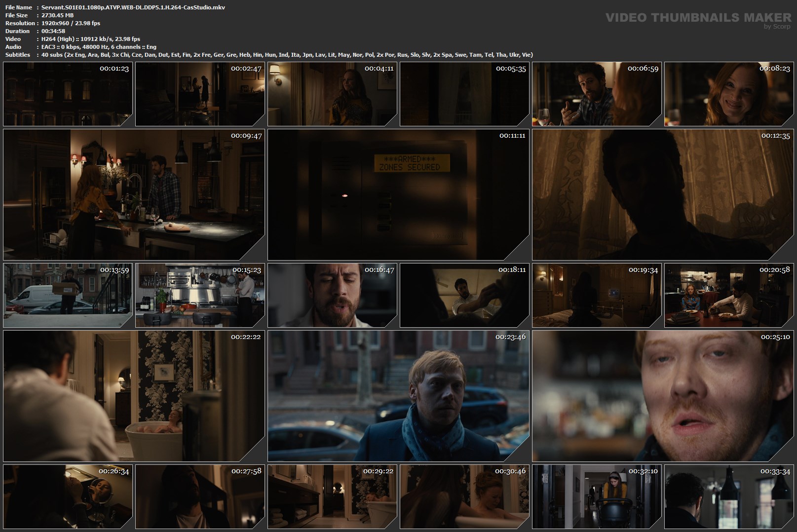Click the mirror frame at 00:26:34

click(68, 496)
